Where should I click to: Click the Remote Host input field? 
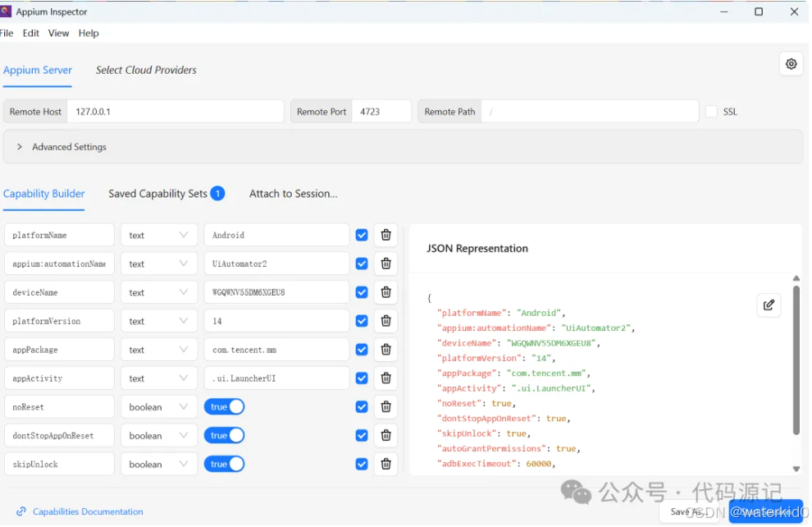tap(176, 112)
